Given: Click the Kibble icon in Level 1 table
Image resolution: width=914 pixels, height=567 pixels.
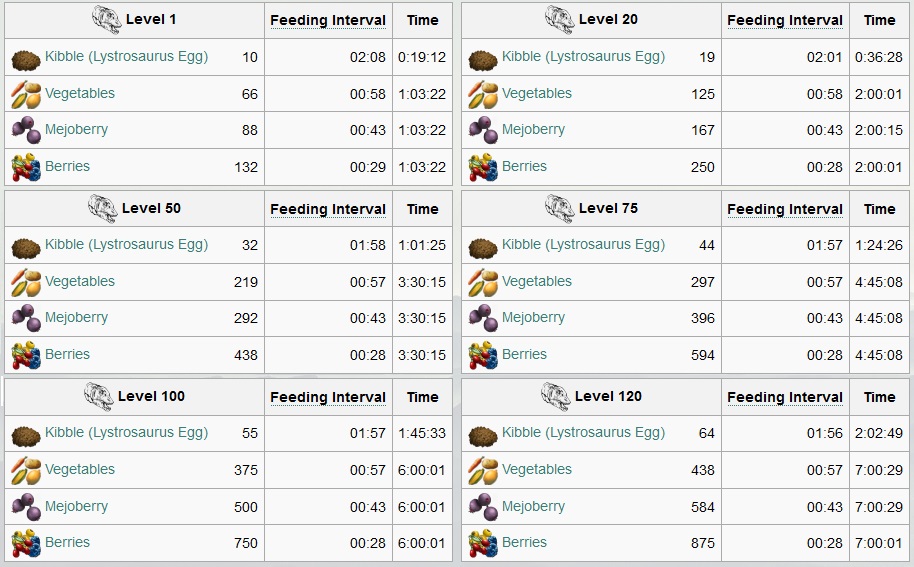Looking at the screenshot, I should (26, 58).
